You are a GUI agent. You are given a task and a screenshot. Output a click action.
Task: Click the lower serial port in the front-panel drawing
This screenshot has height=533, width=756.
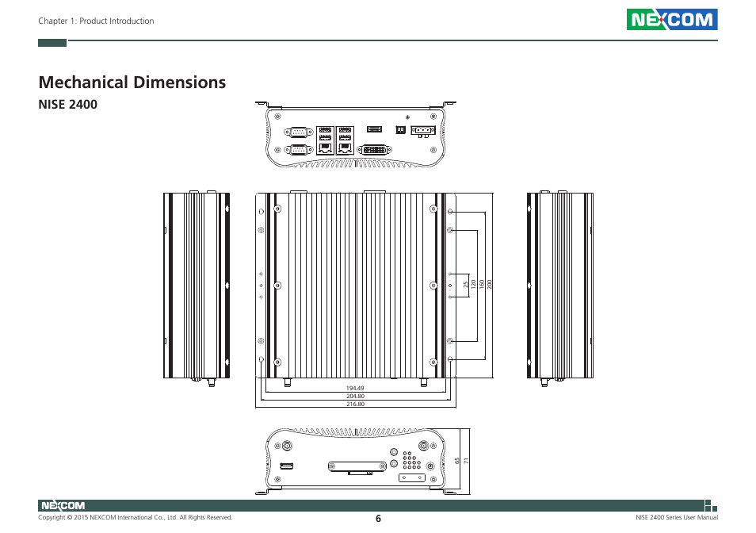[x=299, y=150]
